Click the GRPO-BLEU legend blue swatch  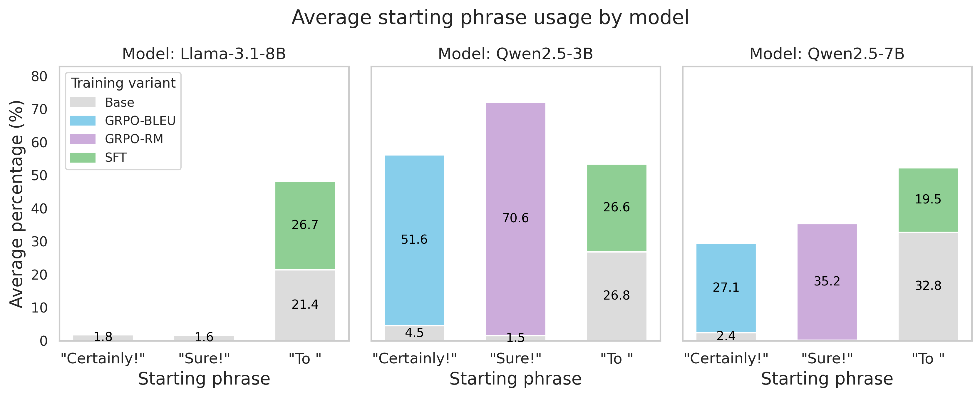[x=83, y=121]
